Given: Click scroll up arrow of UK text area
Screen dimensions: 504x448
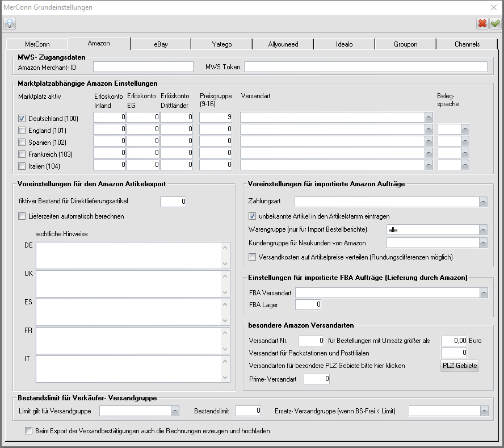Looking at the screenshot, I should click(225, 276).
